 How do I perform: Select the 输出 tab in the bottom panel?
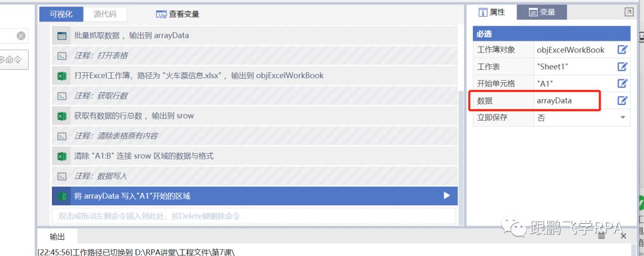click(x=57, y=237)
